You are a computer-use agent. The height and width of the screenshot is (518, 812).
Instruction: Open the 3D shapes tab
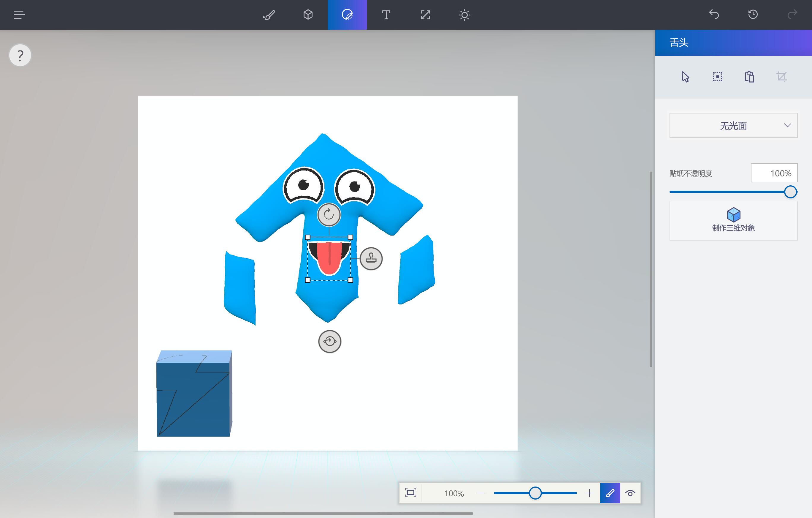308,15
